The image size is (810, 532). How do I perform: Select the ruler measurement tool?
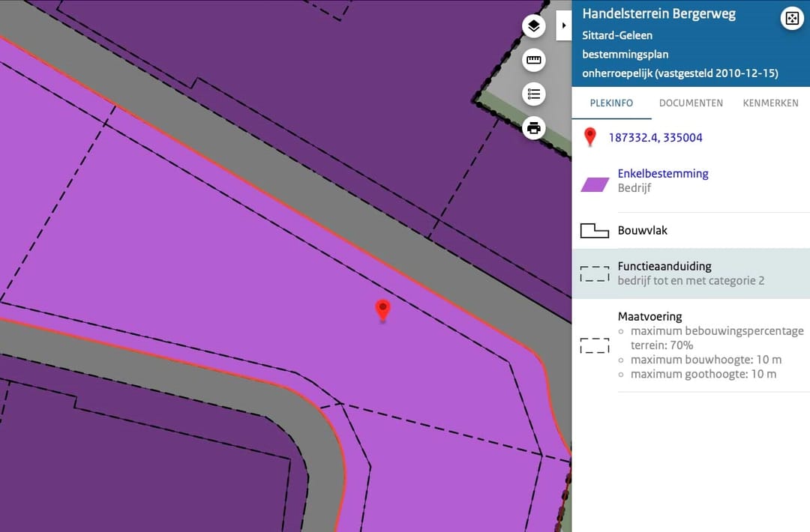pyautogui.click(x=533, y=61)
